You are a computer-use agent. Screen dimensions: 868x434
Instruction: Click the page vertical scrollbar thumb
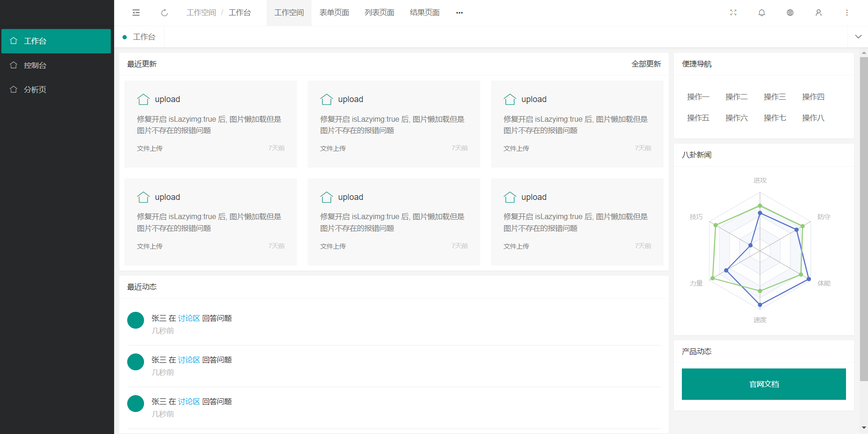point(864,219)
